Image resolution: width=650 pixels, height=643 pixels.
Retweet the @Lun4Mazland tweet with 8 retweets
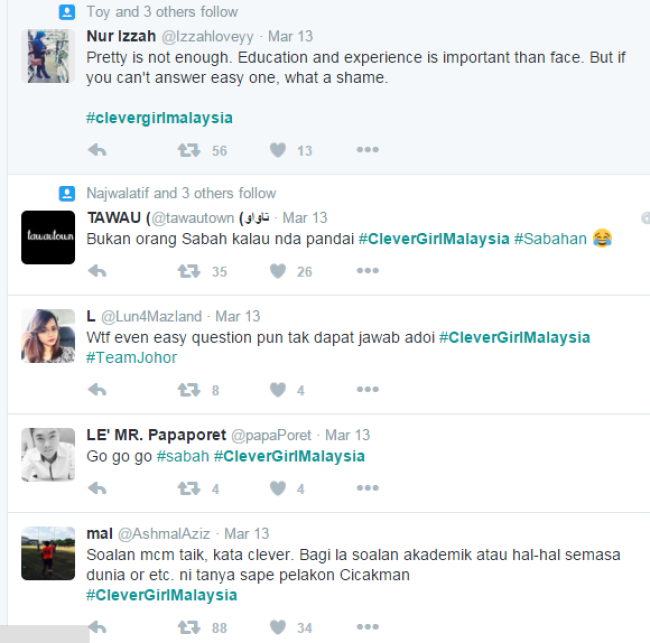189,390
